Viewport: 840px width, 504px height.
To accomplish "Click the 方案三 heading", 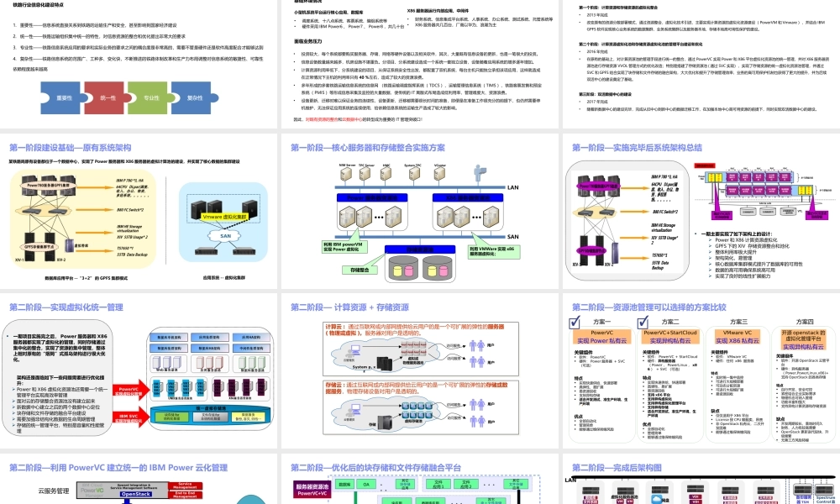I will (738, 322).
